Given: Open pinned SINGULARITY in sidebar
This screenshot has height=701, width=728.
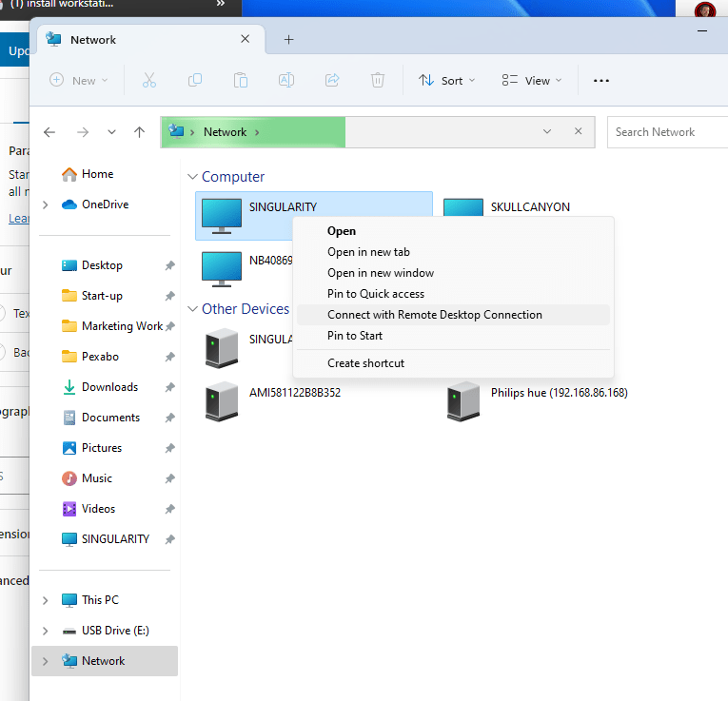Looking at the screenshot, I should 106,539.
